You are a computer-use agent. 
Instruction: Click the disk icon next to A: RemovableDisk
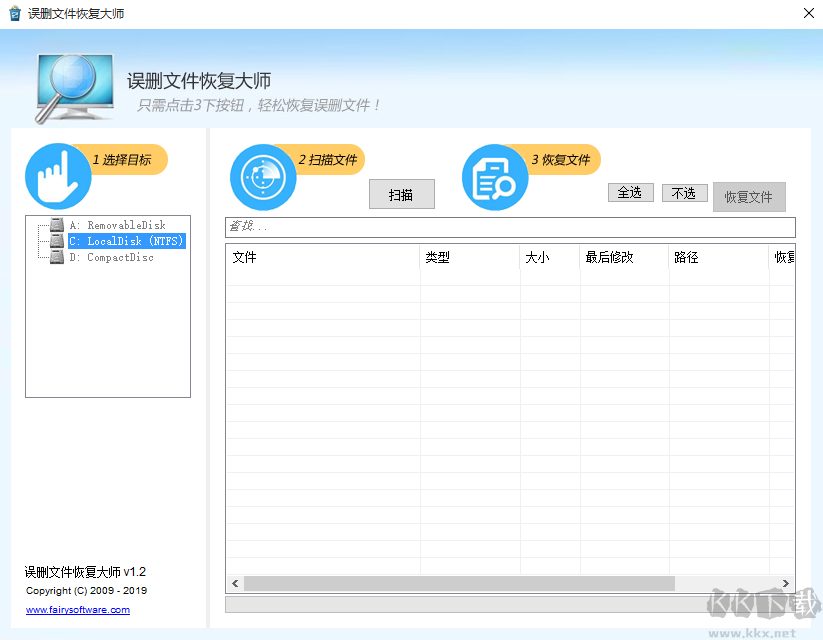(x=55, y=225)
